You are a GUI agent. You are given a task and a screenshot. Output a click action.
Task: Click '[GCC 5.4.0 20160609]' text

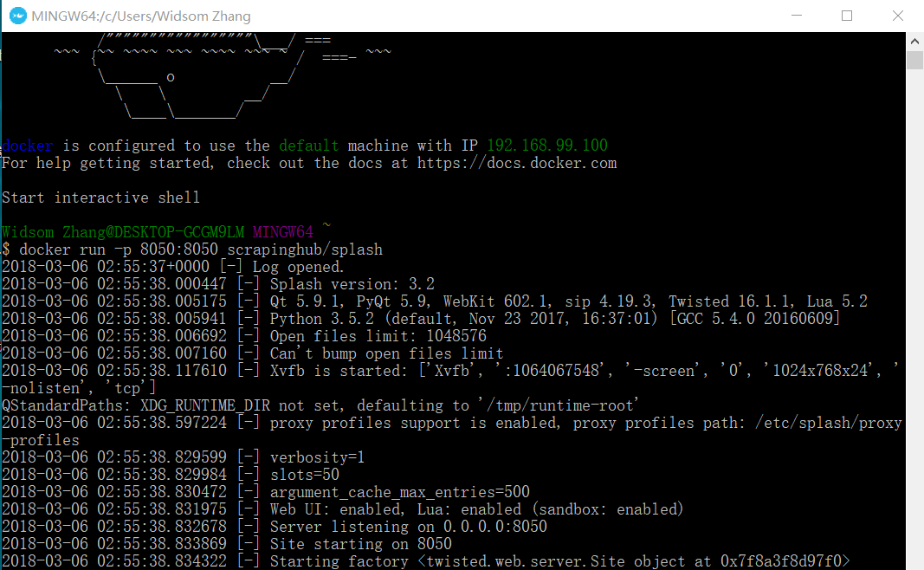pos(755,318)
